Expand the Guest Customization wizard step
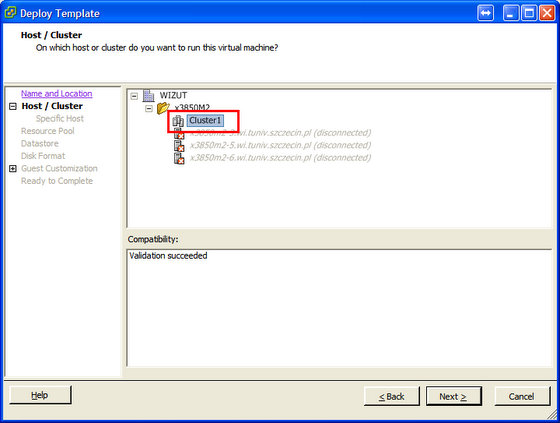Screen dimensions: 560x423 (12, 168)
